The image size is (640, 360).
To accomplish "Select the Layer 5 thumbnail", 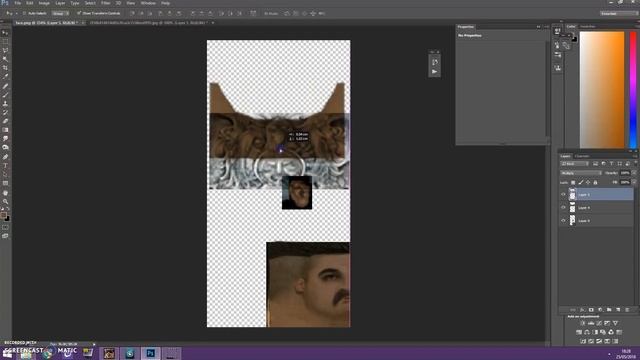I will [572, 194].
